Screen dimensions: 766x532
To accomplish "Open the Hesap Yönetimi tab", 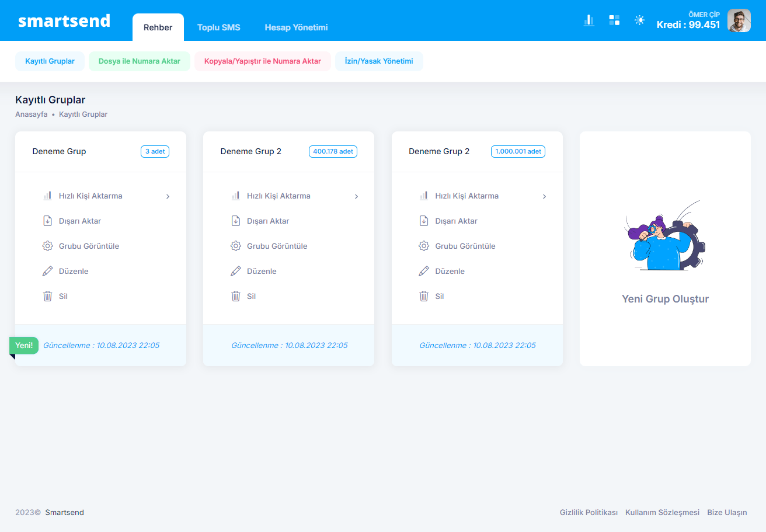I will pos(296,27).
